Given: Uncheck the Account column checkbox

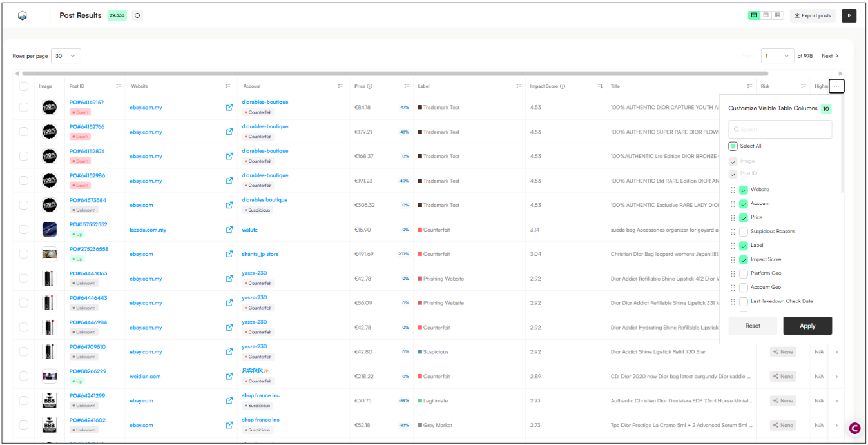Looking at the screenshot, I should pos(744,204).
